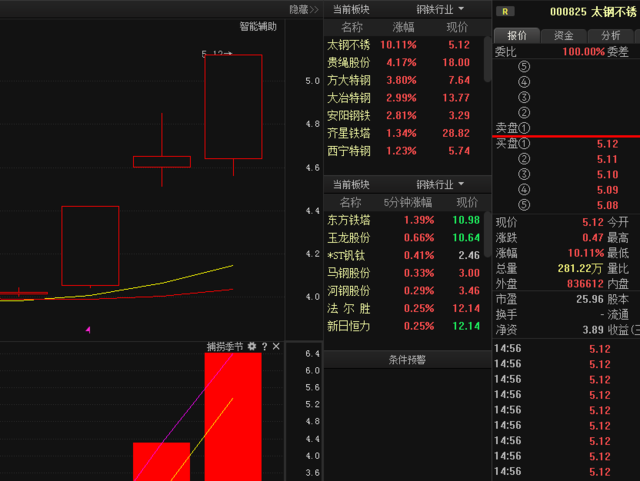Click the magenta arrow marker under chart

pos(88,330)
